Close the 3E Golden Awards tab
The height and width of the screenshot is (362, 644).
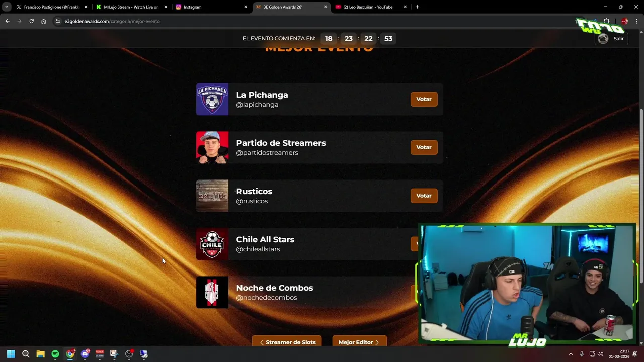[325, 7]
